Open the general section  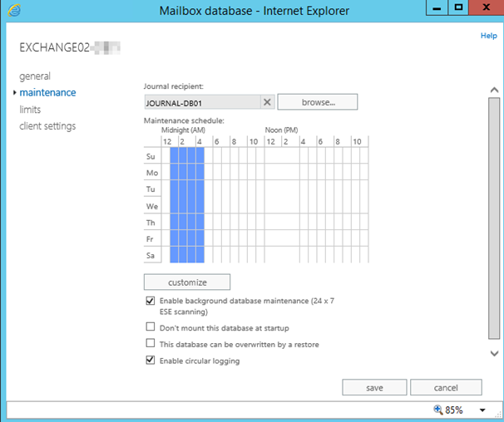35,76
